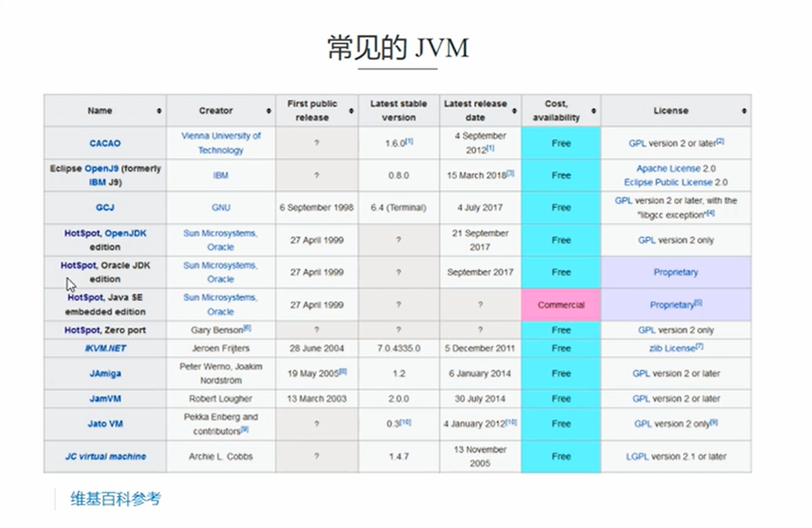This screenshot has height=528, width=812.
Task: Select the 6.4 (Terminal) version cell
Action: point(399,208)
